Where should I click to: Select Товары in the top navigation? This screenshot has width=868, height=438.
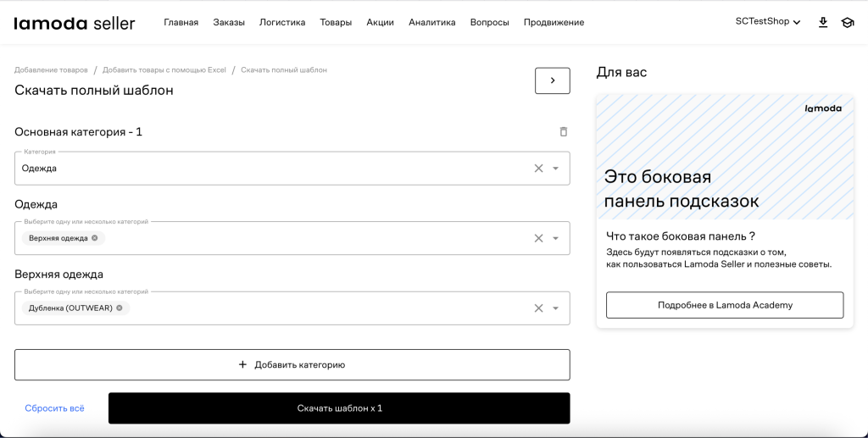336,23
